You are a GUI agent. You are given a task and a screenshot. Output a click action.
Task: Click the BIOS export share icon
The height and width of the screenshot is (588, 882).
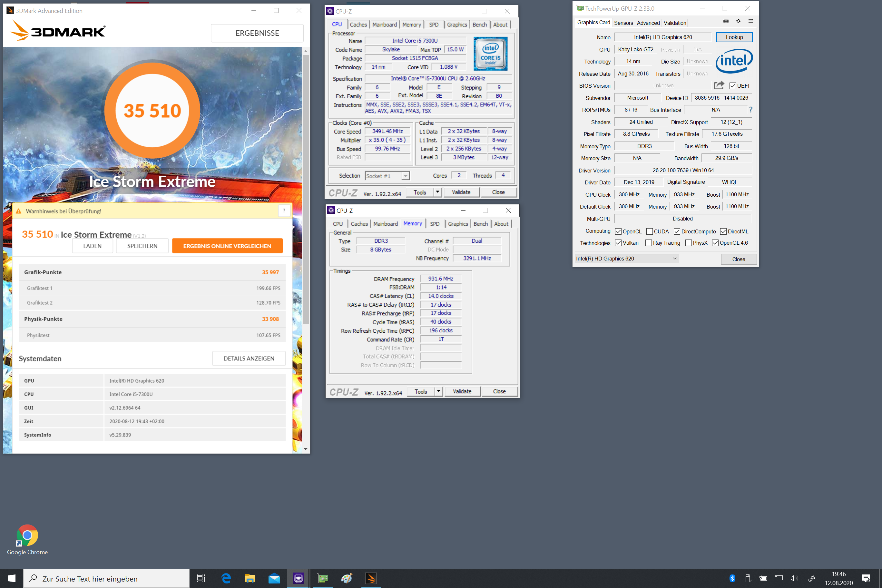click(719, 85)
